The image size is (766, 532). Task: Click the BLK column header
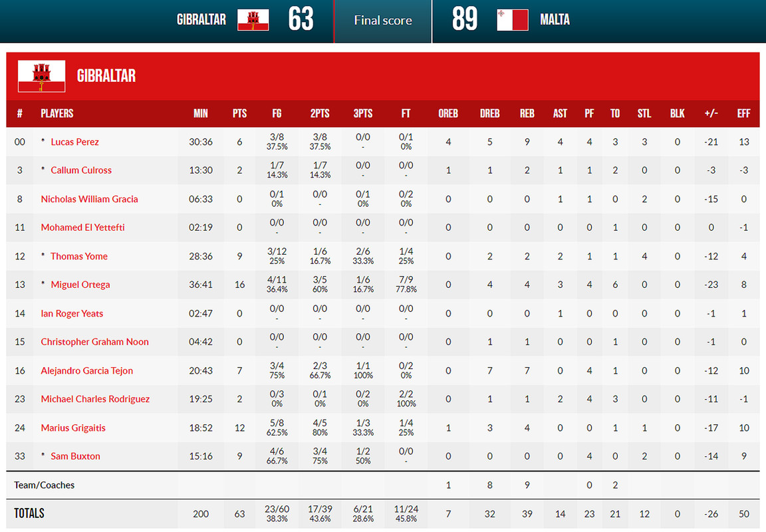(677, 113)
